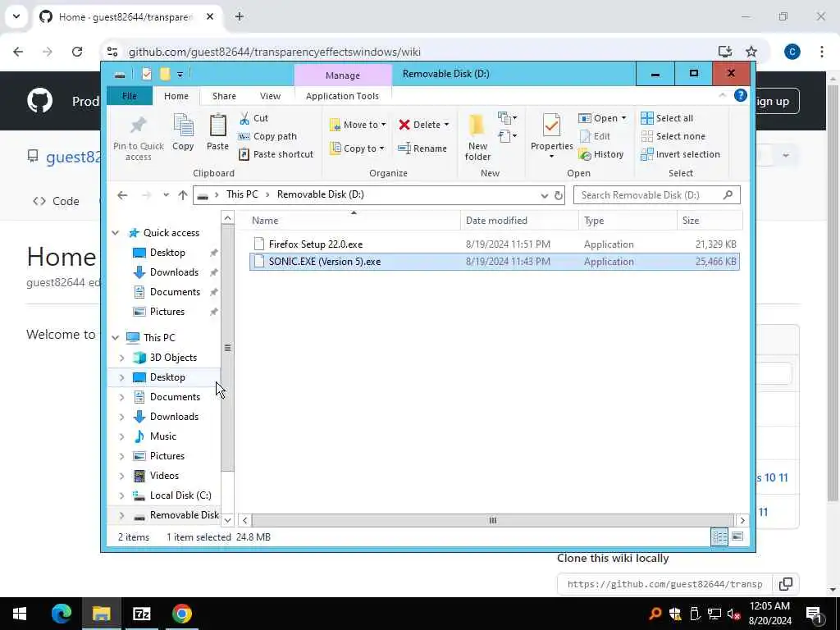
Task: Click Invert selection
Action: click(x=680, y=154)
